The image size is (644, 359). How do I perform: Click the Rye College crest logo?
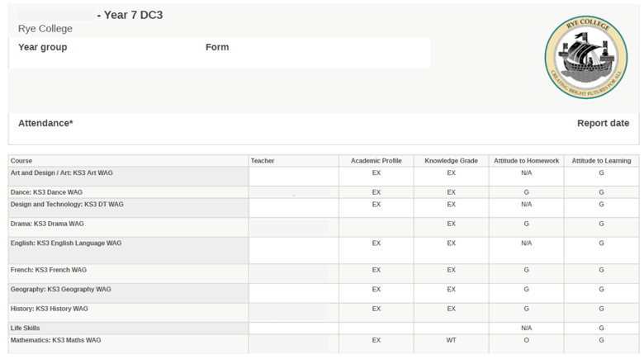point(586,57)
